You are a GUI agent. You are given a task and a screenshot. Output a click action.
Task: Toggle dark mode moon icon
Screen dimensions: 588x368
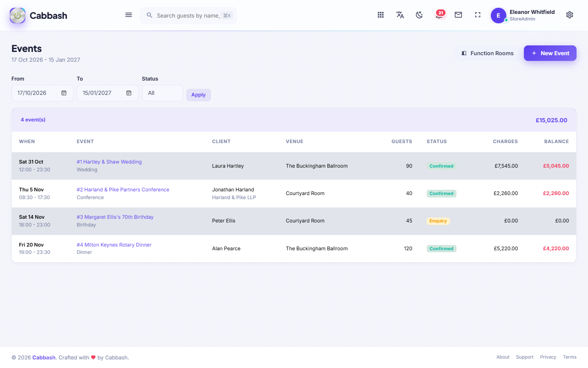419,15
